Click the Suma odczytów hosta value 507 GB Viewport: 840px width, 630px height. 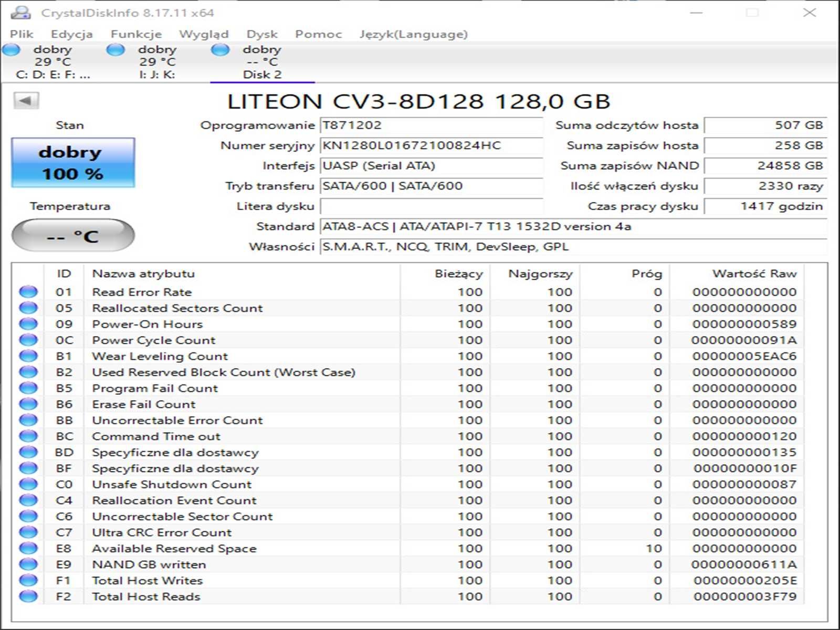[x=765, y=125]
